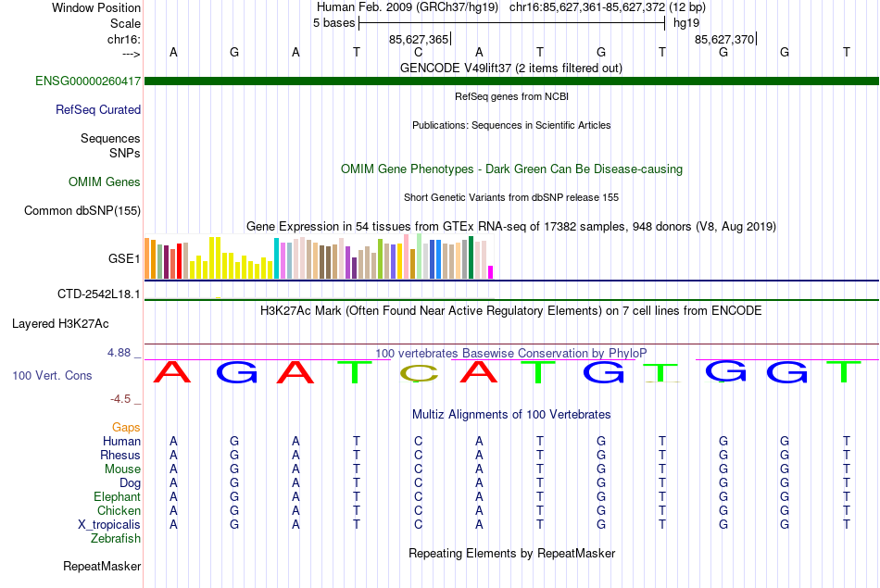Click the bright red bar in GSE1 chart
Image resolution: width=880 pixels, height=588 pixels.
(179, 261)
